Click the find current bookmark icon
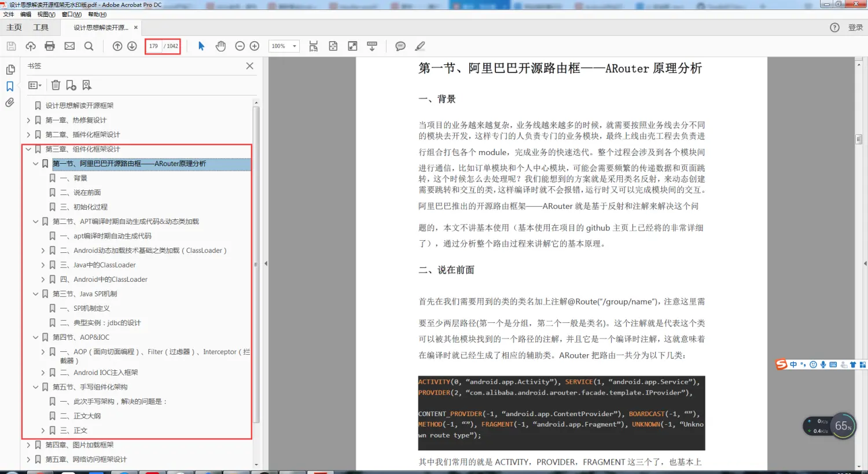Screen dimensions: 868x474 [x=87, y=85]
